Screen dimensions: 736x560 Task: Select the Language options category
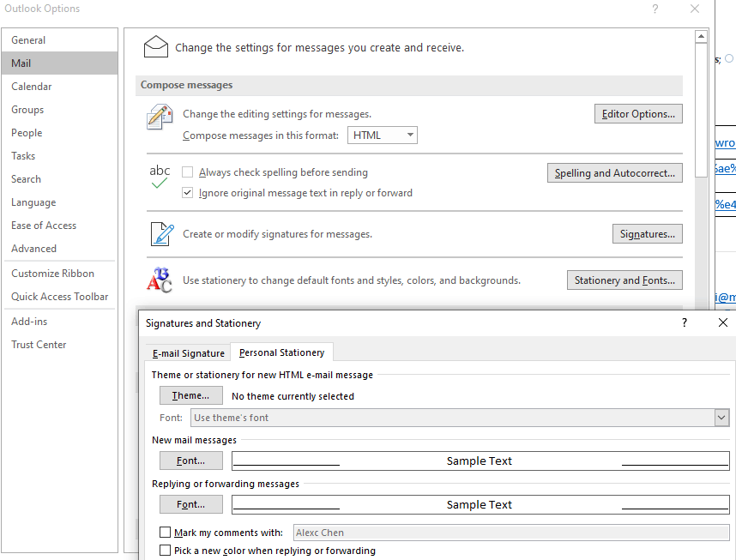click(x=59, y=202)
